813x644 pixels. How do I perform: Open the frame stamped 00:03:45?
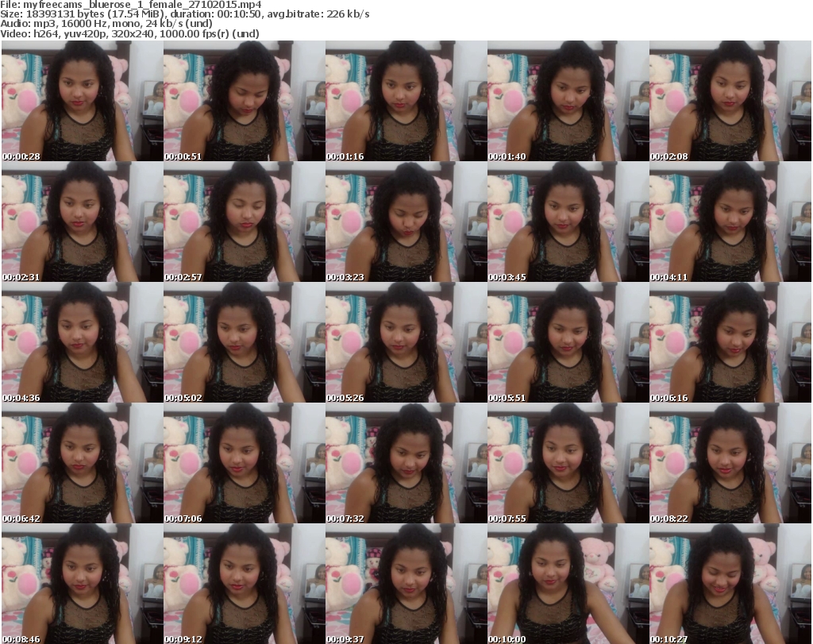tap(568, 222)
